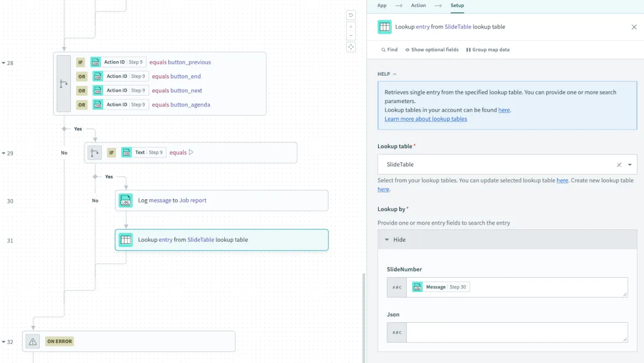The image size is (644, 363).
Task: Click the undo/reset canvas icon
Action: coord(351,16)
